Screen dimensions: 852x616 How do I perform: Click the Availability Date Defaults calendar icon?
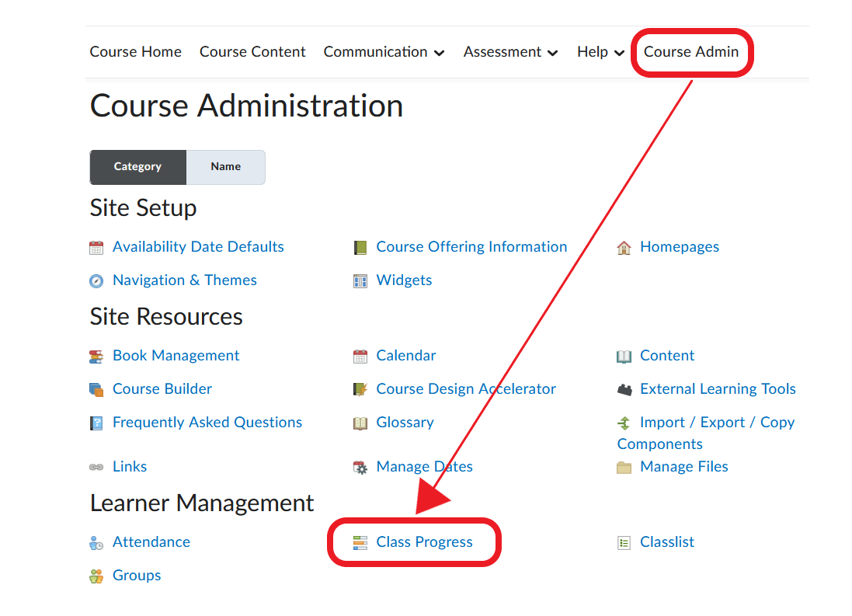[96, 246]
